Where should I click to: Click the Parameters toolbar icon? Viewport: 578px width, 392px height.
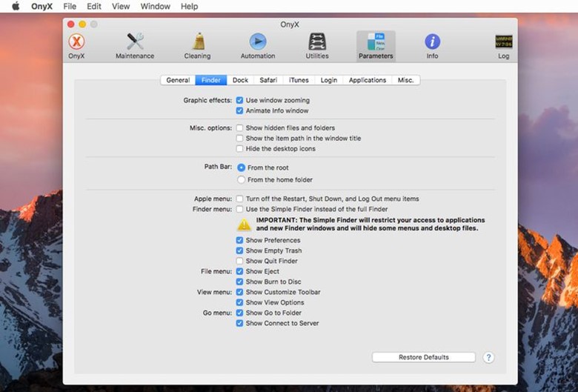click(376, 43)
